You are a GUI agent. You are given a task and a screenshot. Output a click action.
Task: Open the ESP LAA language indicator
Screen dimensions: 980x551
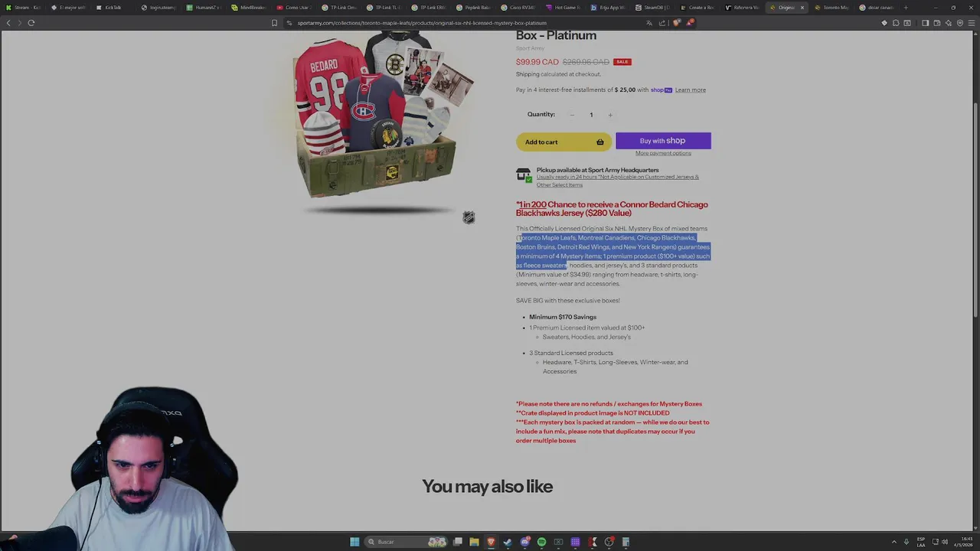tap(921, 542)
